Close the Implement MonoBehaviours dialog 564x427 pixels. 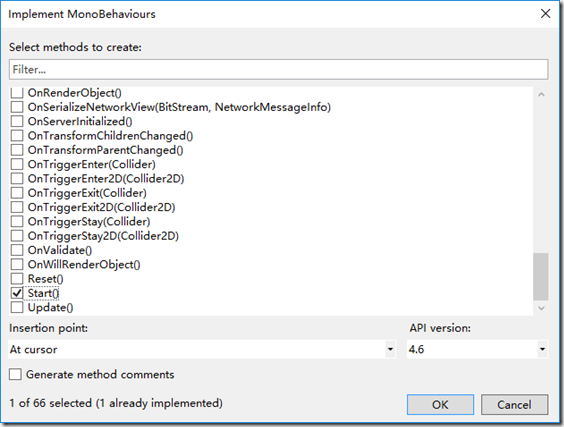[x=546, y=14]
